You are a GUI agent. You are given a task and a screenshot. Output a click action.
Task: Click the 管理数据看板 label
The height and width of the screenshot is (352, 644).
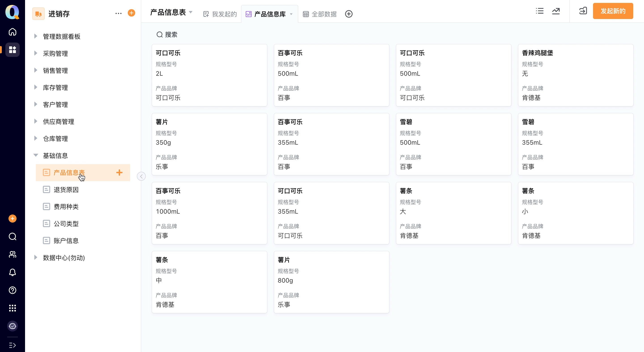coord(61,36)
